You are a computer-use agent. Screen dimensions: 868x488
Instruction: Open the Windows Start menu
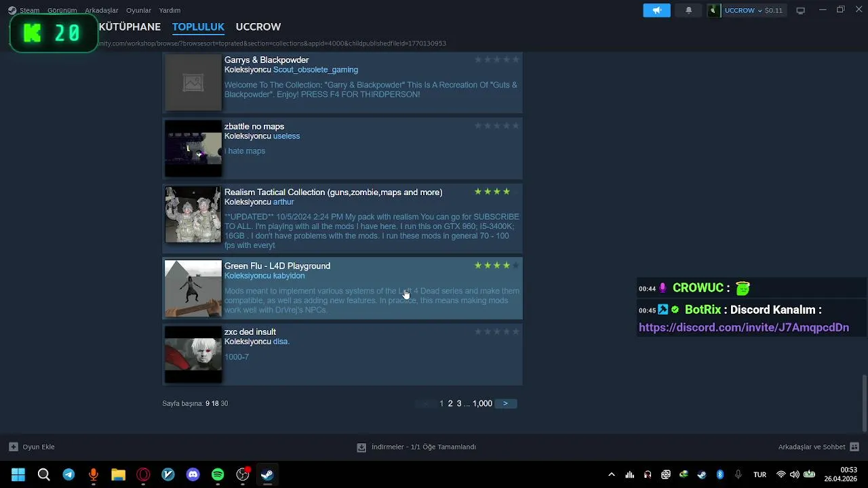tap(18, 474)
